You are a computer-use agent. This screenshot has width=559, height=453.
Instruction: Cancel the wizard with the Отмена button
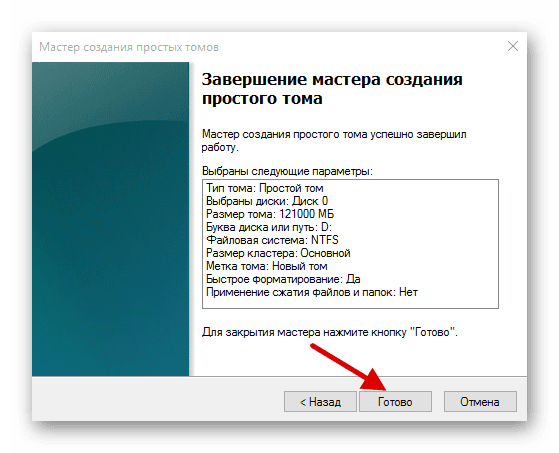coord(480,402)
